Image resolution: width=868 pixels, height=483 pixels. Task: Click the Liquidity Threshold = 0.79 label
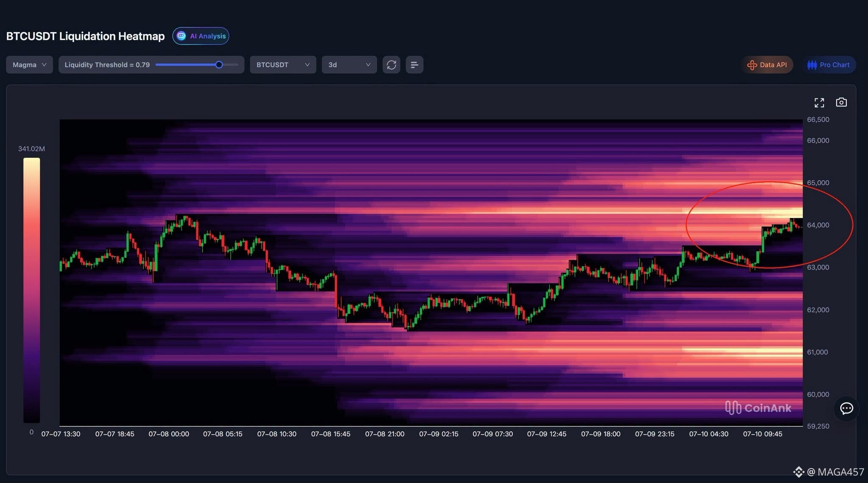pos(107,65)
